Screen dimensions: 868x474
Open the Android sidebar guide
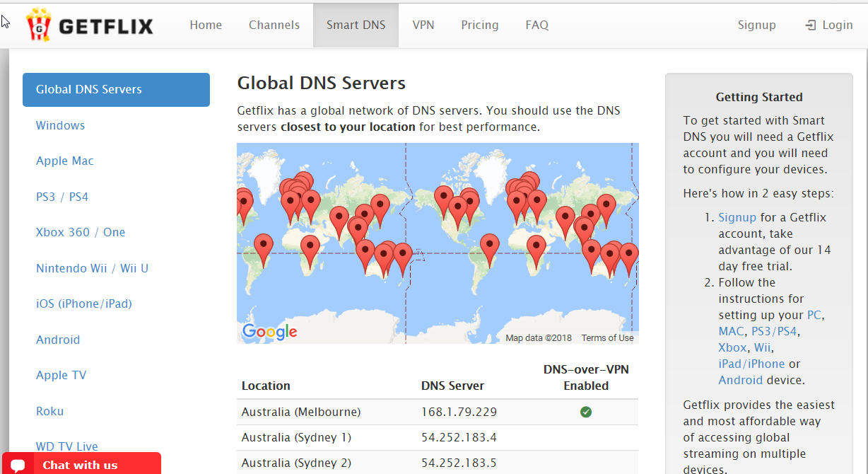pyautogui.click(x=58, y=340)
